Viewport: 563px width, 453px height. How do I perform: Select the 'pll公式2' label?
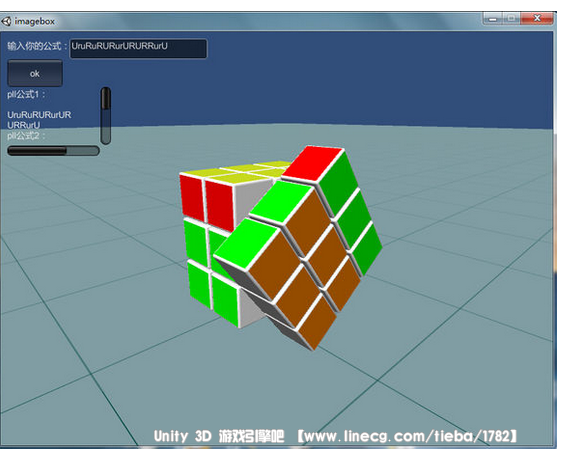(26, 136)
